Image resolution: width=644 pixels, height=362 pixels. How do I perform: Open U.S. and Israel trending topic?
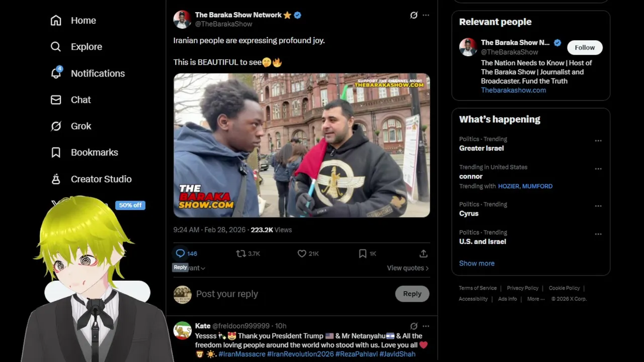point(482,242)
